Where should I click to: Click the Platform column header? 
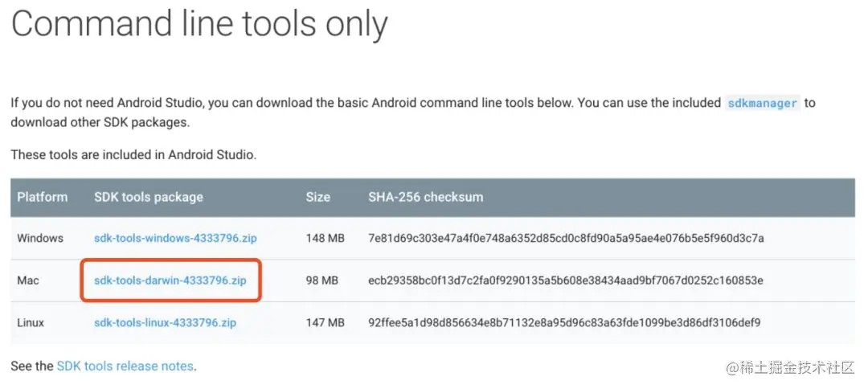[x=42, y=197]
